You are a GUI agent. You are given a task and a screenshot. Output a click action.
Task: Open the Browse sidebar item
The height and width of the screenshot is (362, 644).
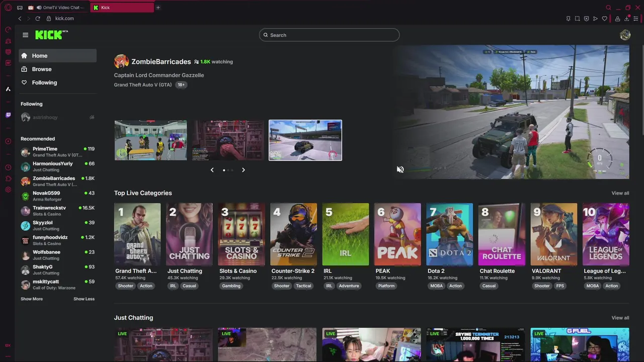coord(57,69)
